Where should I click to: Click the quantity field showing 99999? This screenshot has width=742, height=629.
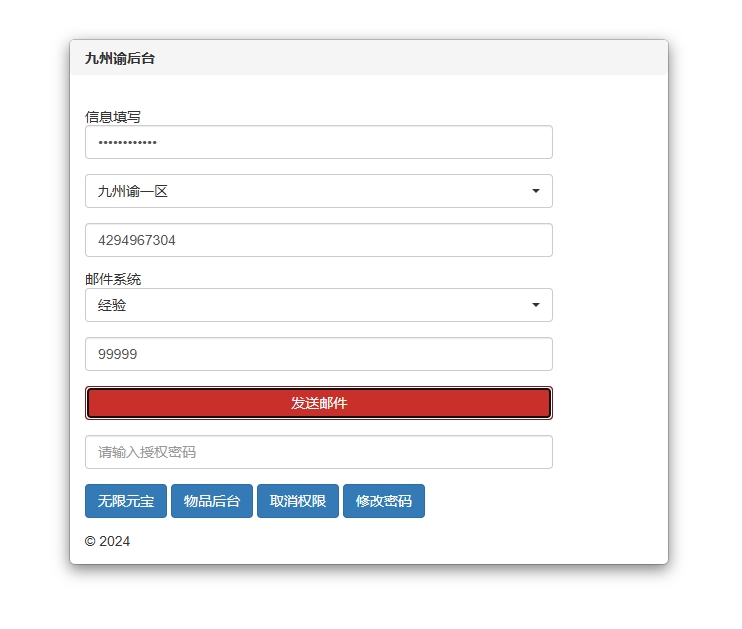(318, 354)
